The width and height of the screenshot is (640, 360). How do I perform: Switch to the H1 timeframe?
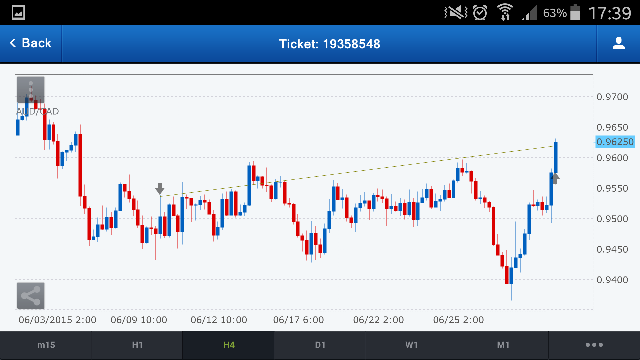(x=138, y=345)
